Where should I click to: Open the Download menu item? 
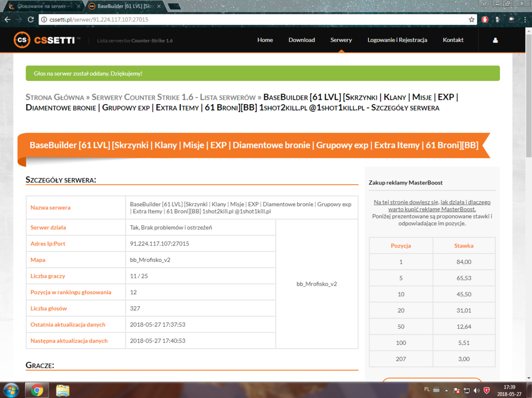pos(302,40)
